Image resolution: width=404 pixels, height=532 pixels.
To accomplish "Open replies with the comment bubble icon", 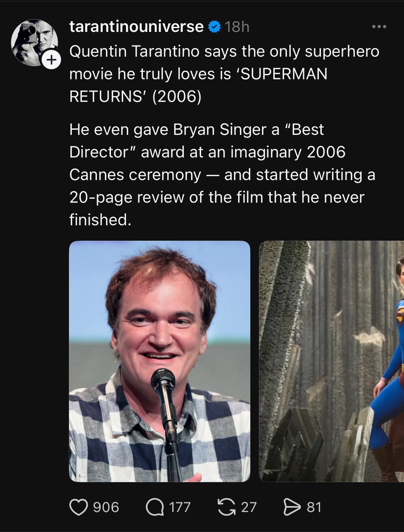I will coord(155,507).
